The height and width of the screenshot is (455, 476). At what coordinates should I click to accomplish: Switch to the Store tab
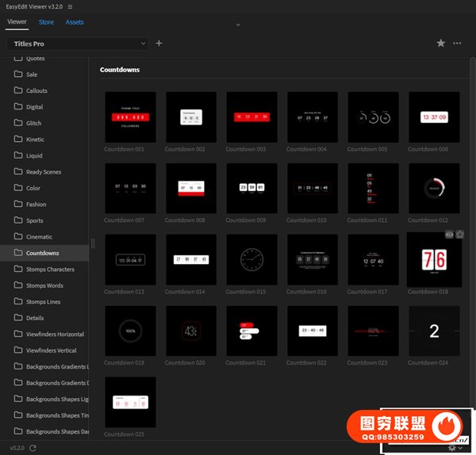[x=47, y=22]
